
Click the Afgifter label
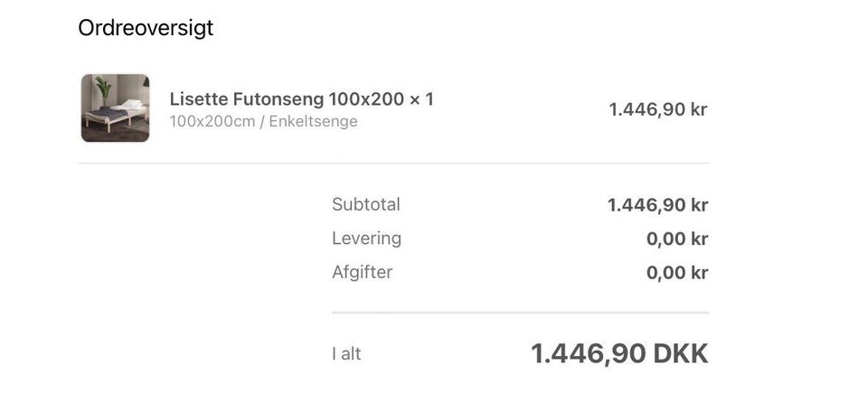pos(362,272)
